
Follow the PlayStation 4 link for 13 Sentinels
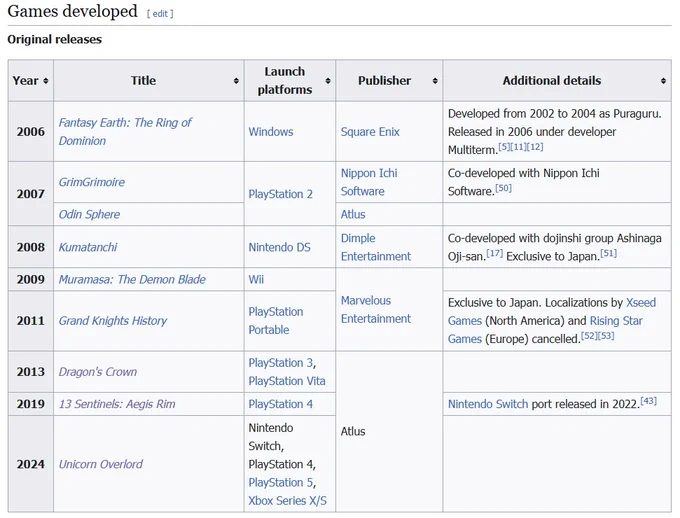[280, 404]
